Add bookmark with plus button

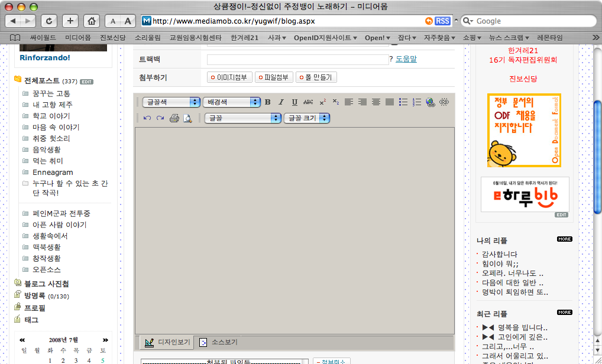(70, 21)
